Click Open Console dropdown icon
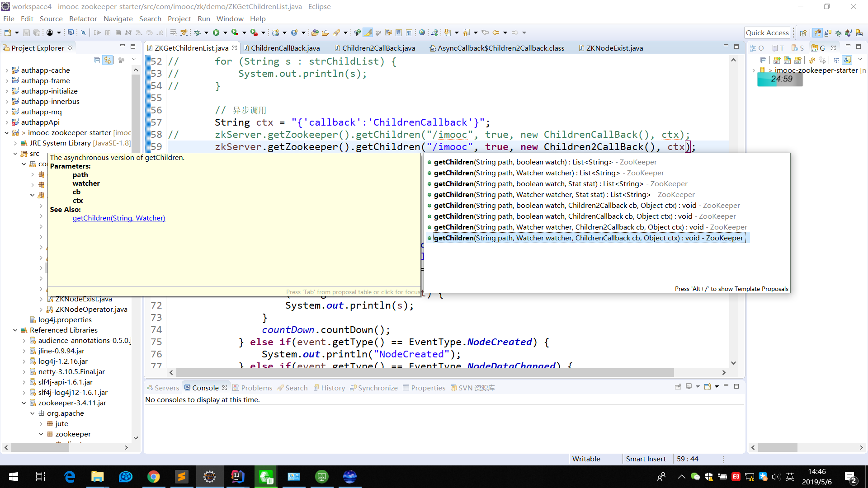Screen dimensions: 868x488 pos(717,387)
